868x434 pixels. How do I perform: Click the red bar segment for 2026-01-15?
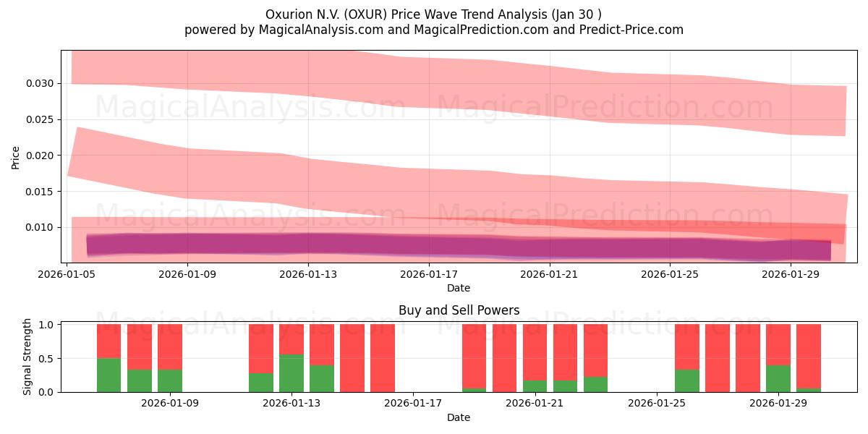click(352, 358)
